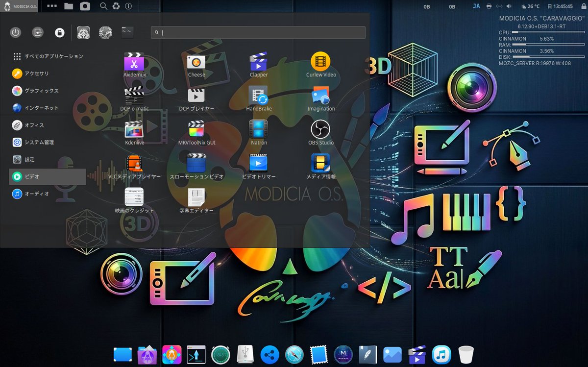The image size is (588, 367).
Task: Open the terminal shortcut in menu header
Action: coord(127,33)
